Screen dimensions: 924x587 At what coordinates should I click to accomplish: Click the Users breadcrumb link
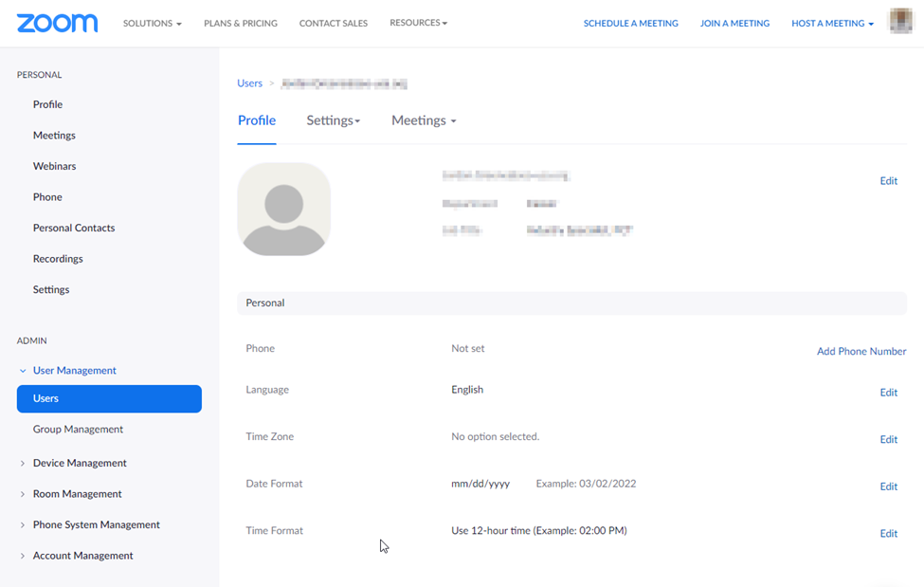click(x=250, y=83)
